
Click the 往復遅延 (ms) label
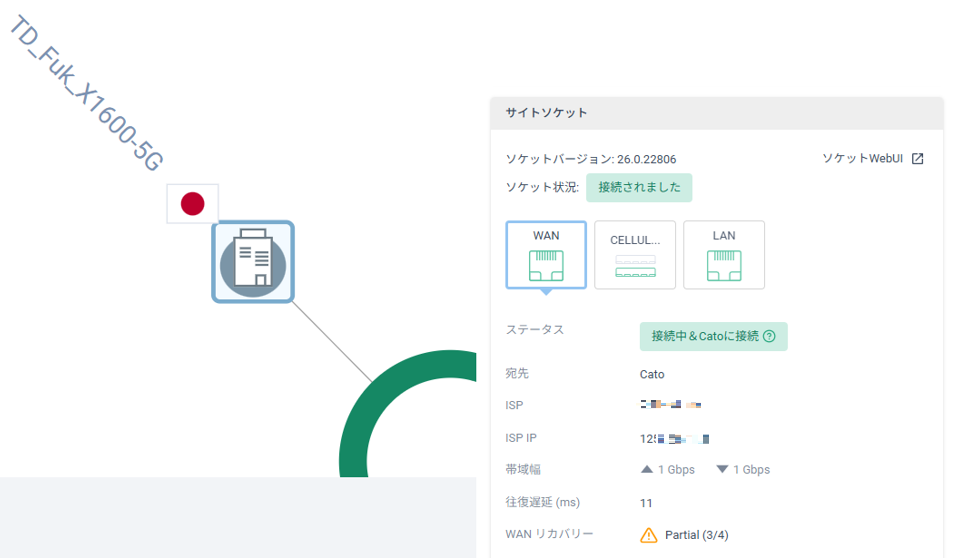coord(542,502)
